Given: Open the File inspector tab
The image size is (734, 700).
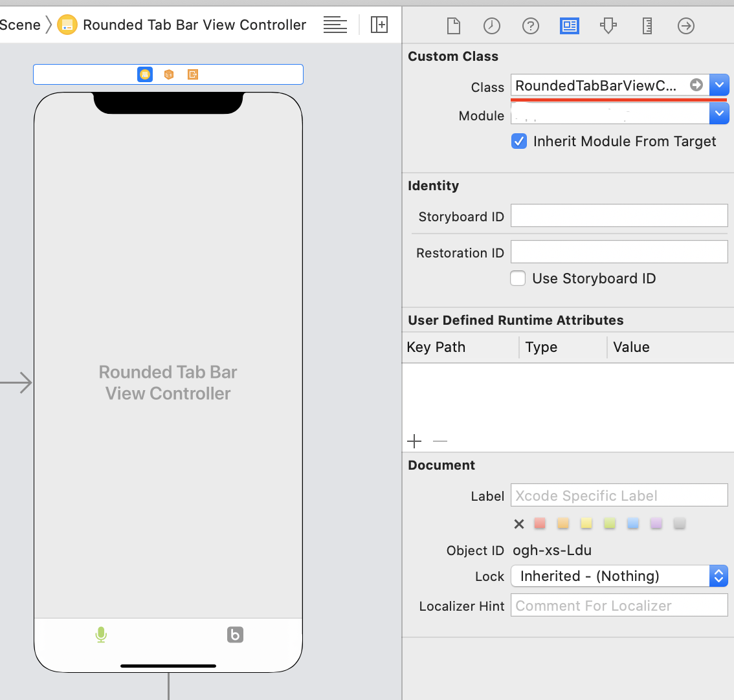Looking at the screenshot, I should coord(454,26).
